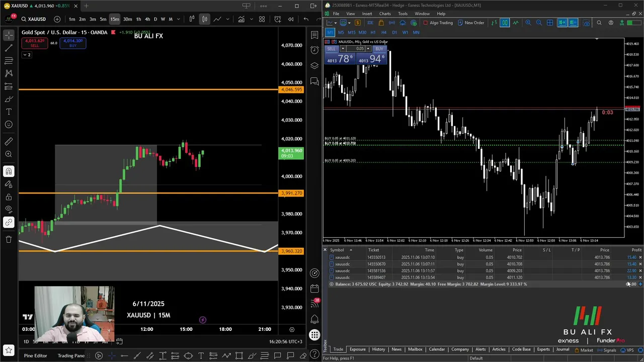This screenshot has height=362, width=644.
Task: Add new TradingView tab plus
Action: point(86,6)
